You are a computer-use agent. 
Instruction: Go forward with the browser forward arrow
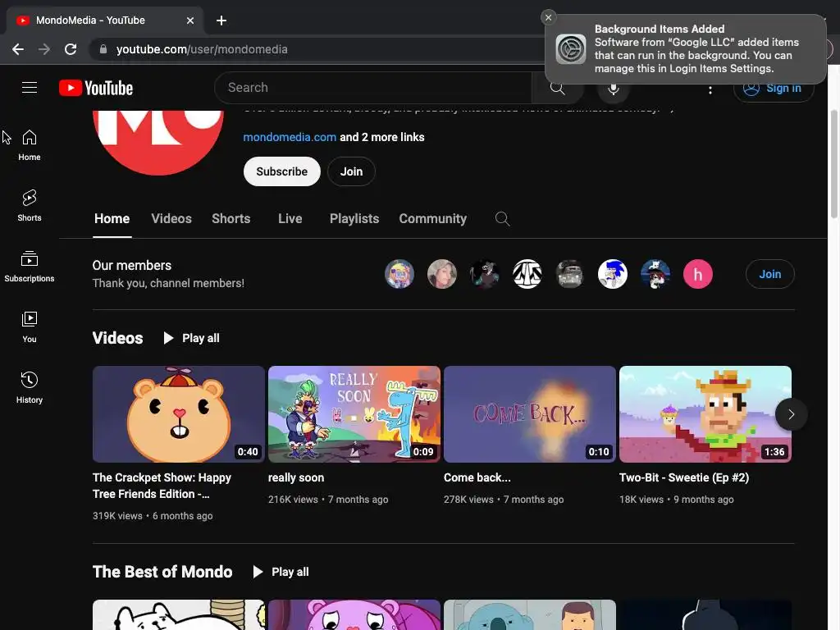(44, 49)
